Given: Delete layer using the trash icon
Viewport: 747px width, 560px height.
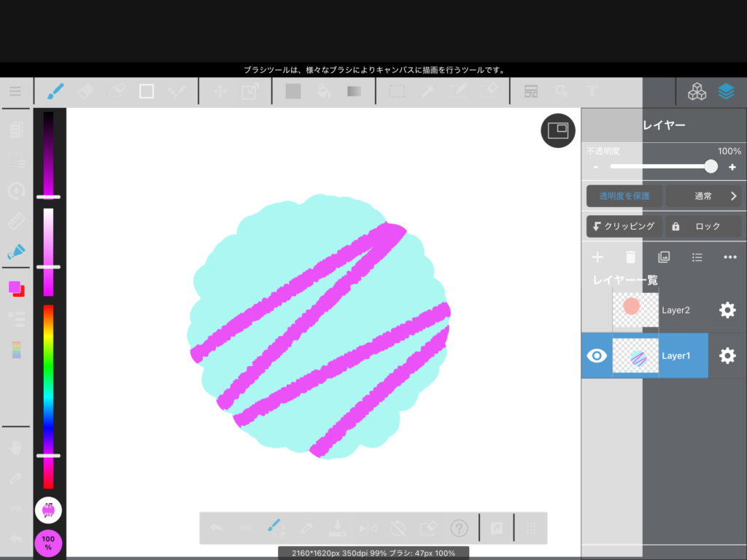Looking at the screenshot, I should [631, 257].
